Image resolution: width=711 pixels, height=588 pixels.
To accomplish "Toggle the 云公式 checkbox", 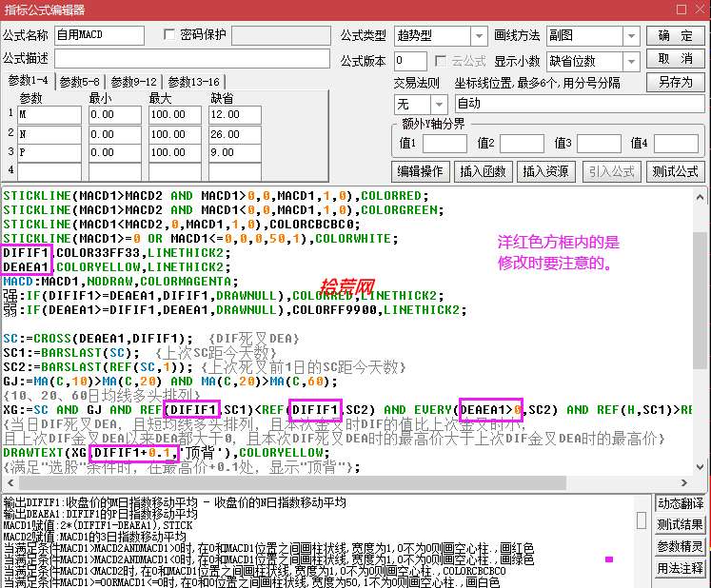I will click(x=440, y=61).
